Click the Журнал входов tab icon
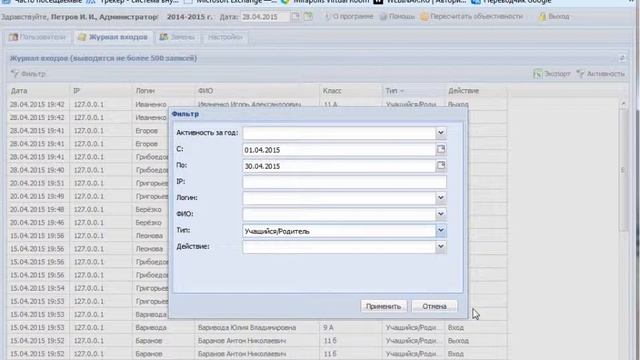Image resolution: width=640 pixels, height=360 pixels. [82, 37]
